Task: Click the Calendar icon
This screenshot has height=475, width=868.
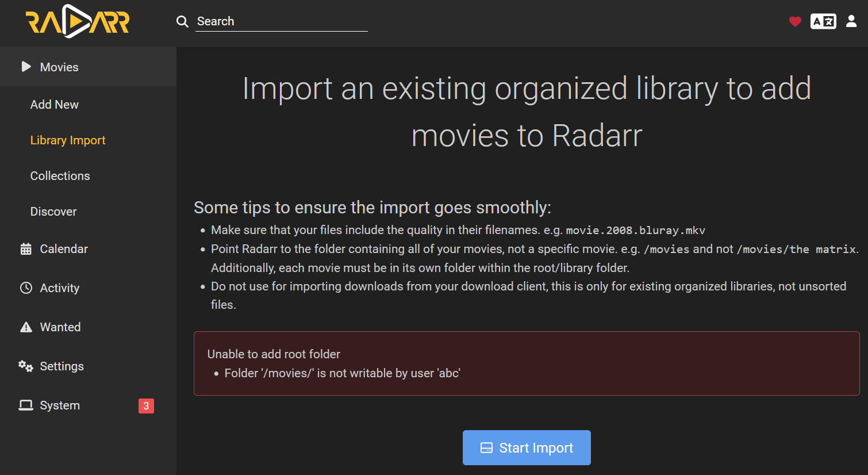Action: point(26,249)
